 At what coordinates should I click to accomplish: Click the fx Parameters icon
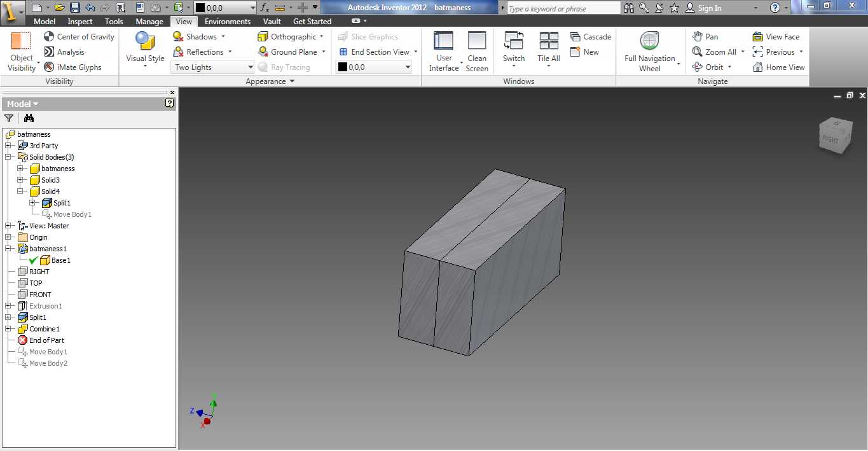[265, 8]
